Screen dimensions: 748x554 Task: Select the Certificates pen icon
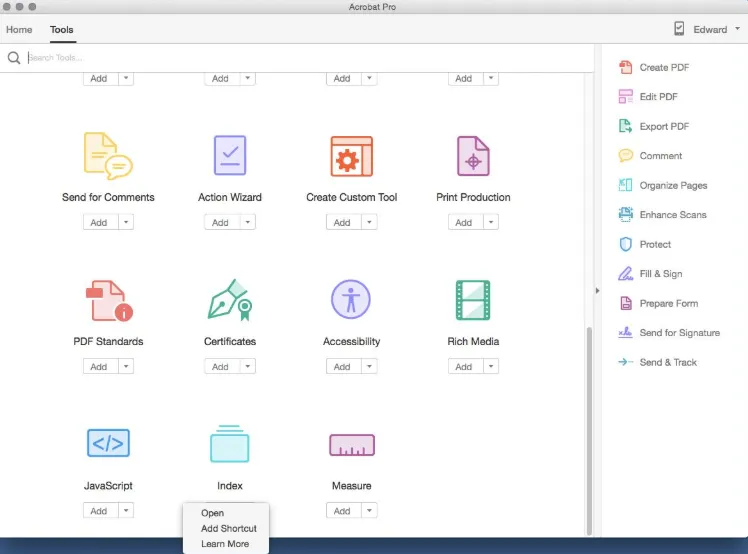coord(230,300)
